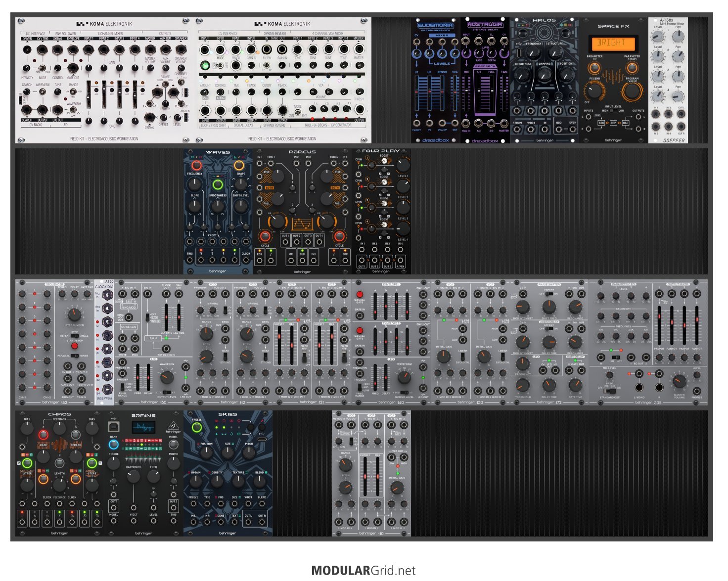Viewport: 728px width, 581px height.
Task: Click the TIMBRE knob on Brains
Action: pyautogui.click(x=114, y=462)
